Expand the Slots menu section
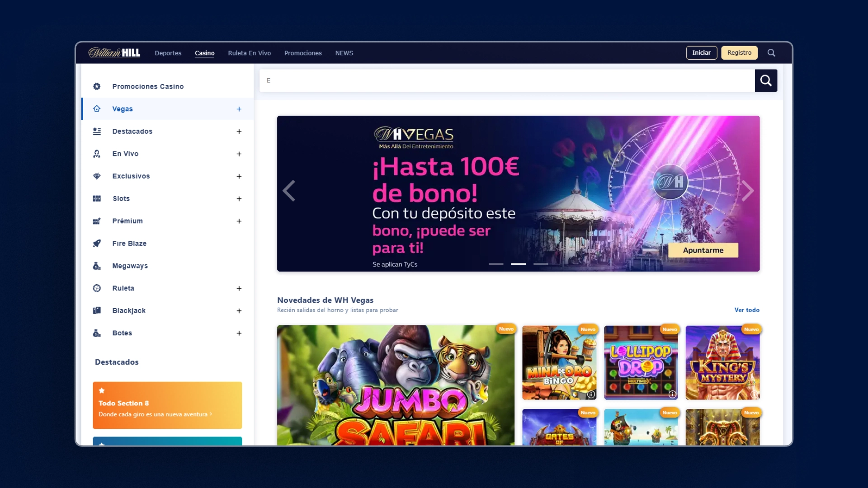 pyautogui.click(x=239, y=198)
